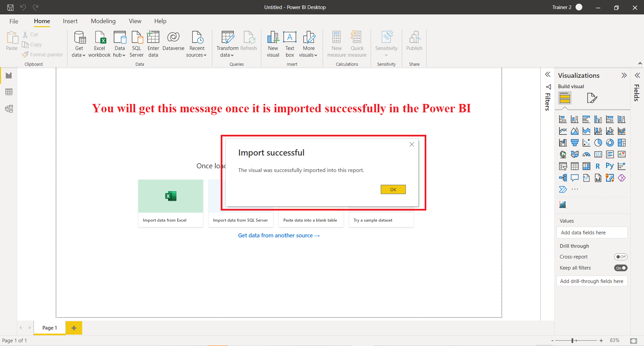
Task: Select the gauge visual
Action: (x=586, y=155)
